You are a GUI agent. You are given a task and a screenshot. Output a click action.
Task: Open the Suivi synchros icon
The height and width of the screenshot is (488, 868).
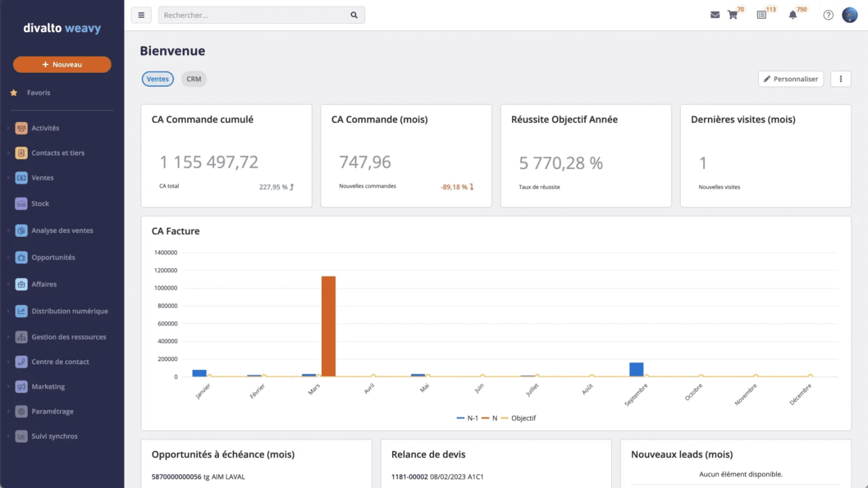point(22,436)
